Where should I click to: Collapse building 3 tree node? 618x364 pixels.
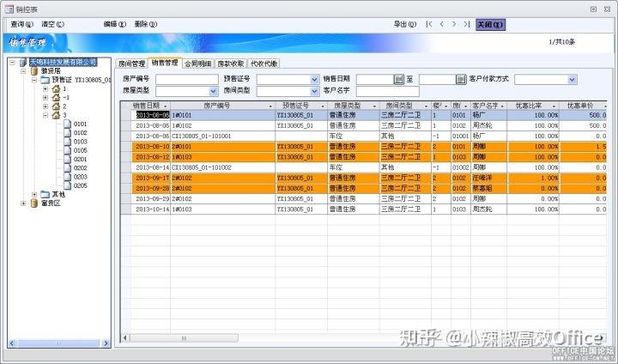[45, 115]
